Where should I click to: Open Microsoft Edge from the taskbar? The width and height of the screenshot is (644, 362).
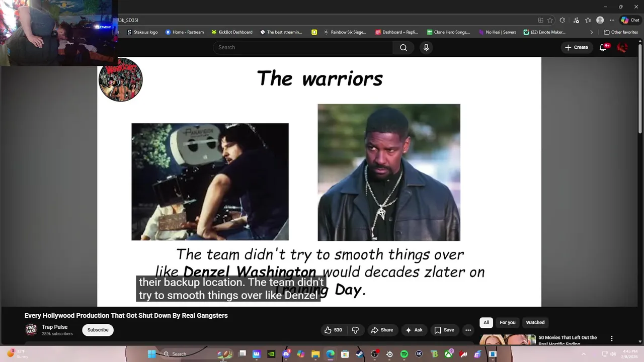pos(330,354)
